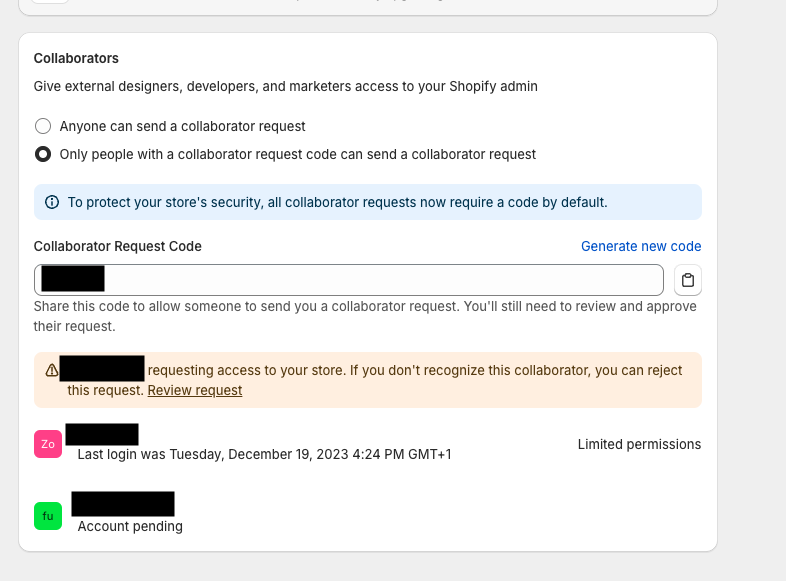This screenshot has width=786, height=581.
Task: Click the "Limited permissions" label
Action: pos(640,444)
